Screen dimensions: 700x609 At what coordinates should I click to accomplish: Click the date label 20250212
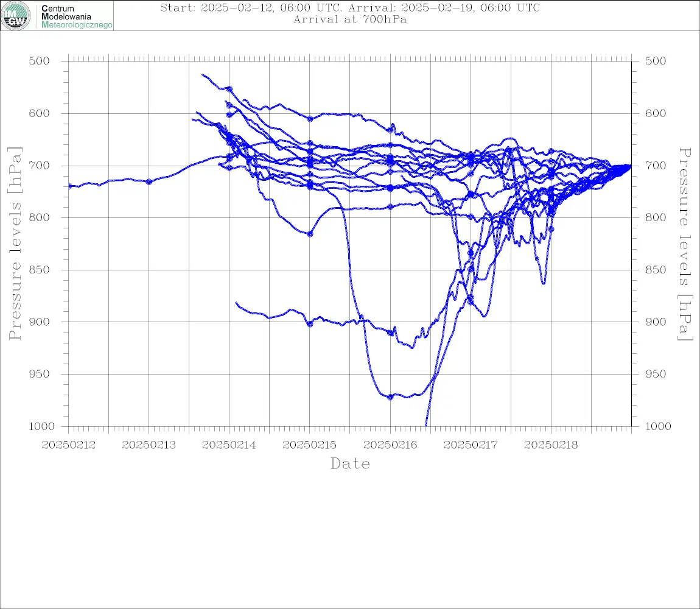coord(68,445)
